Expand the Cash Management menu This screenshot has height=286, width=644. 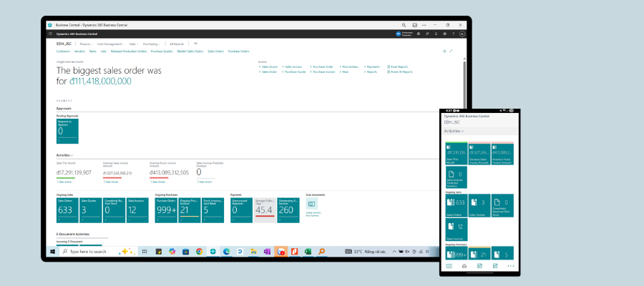click(110, 44)
